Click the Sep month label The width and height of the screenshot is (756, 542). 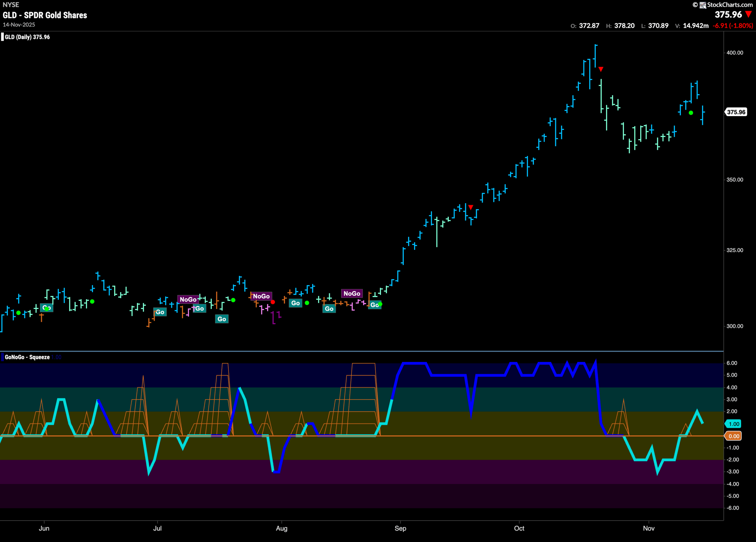pyautogui.click(x=400, y=528)
